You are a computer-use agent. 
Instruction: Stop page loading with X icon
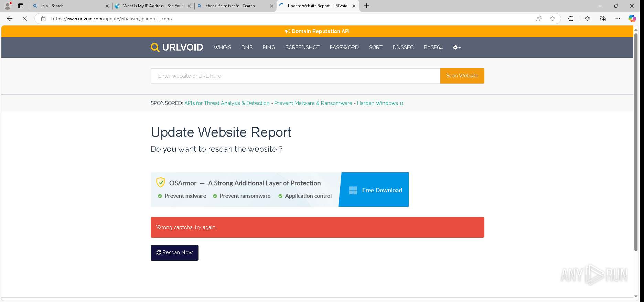25,19
